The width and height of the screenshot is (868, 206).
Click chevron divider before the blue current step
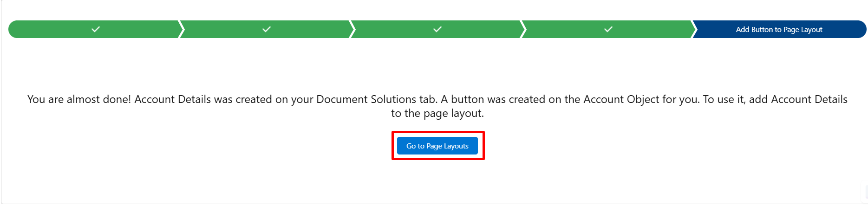pyautogui.click(x=694, y=29)
